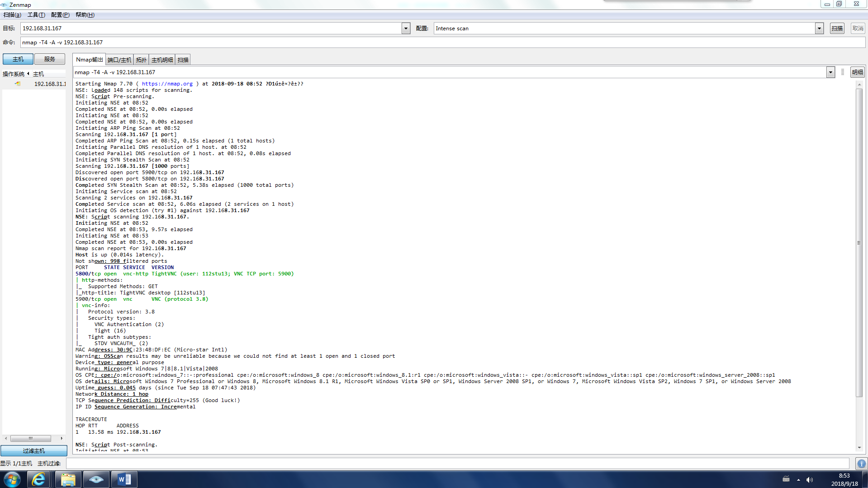The width and height of the screenshot is (868, 488).
Task: Click the 'Nmap scan report for 192.168.31.167' line
Action: click(x=131, y=248)
